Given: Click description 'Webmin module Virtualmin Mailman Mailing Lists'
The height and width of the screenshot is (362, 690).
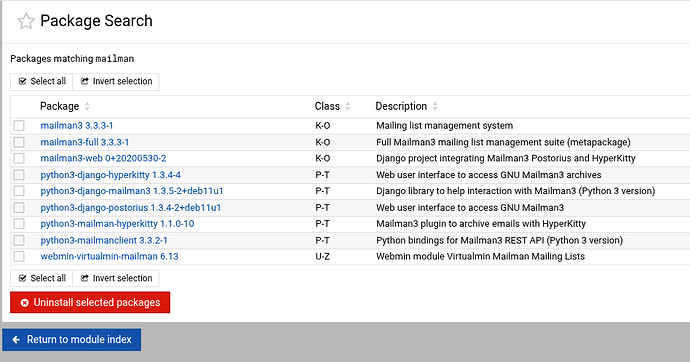Looking at the screenshot, I should [x=481, y=256].
